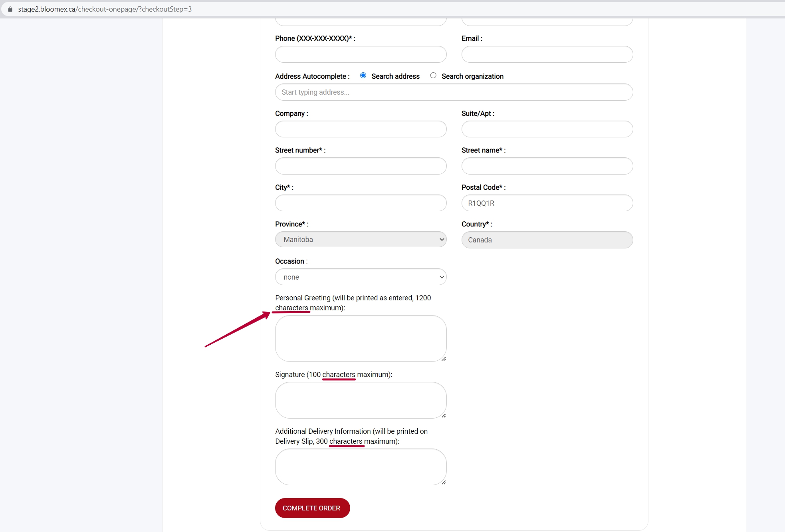Screen dimensions: 785x532
Task: Click the Country field showing Canada
Action: [547, 240]
